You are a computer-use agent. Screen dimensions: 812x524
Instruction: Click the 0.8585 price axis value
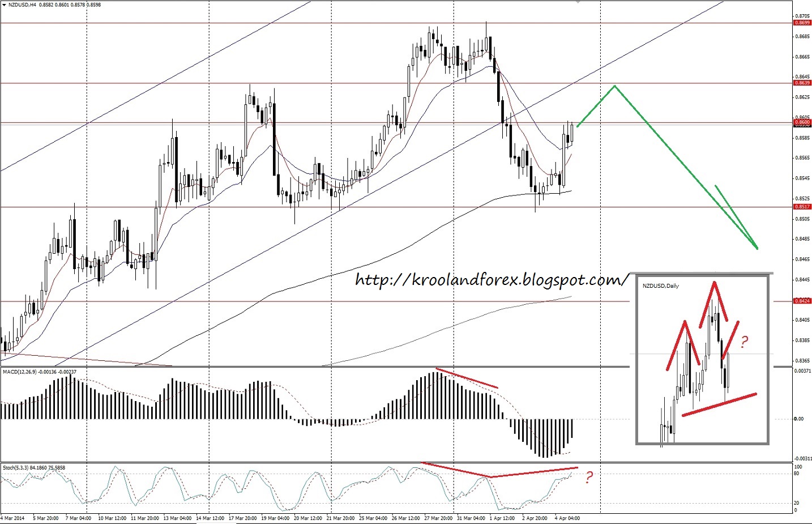(802, 138)
